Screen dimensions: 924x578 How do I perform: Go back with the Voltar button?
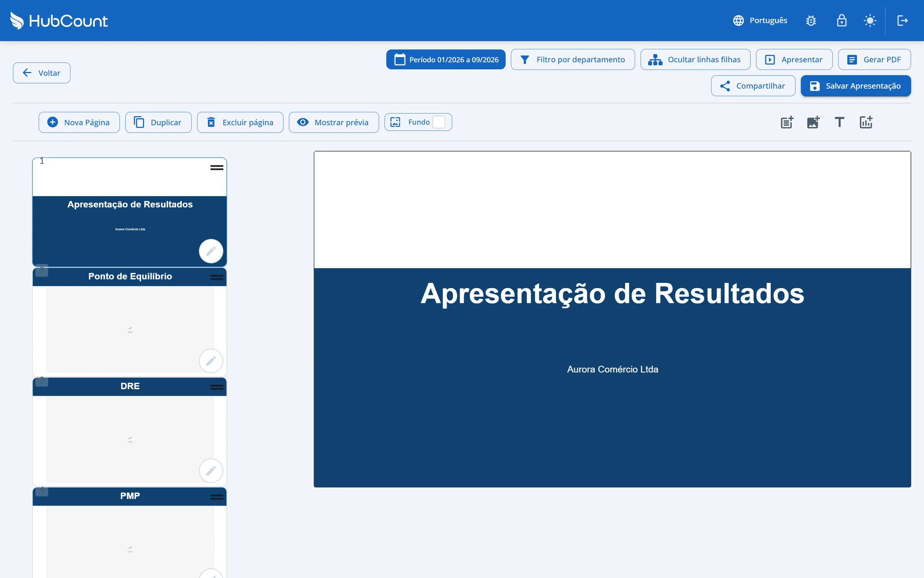[42, 73]
